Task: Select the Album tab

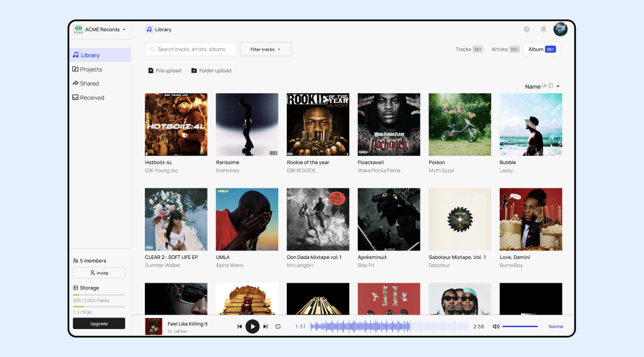Action: 542,49
